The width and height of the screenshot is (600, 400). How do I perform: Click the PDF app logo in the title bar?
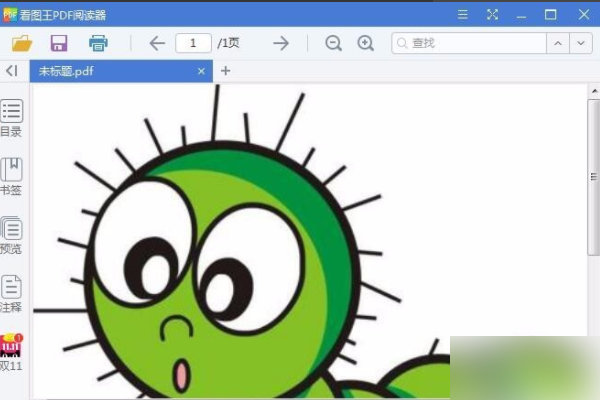point(10,15)
